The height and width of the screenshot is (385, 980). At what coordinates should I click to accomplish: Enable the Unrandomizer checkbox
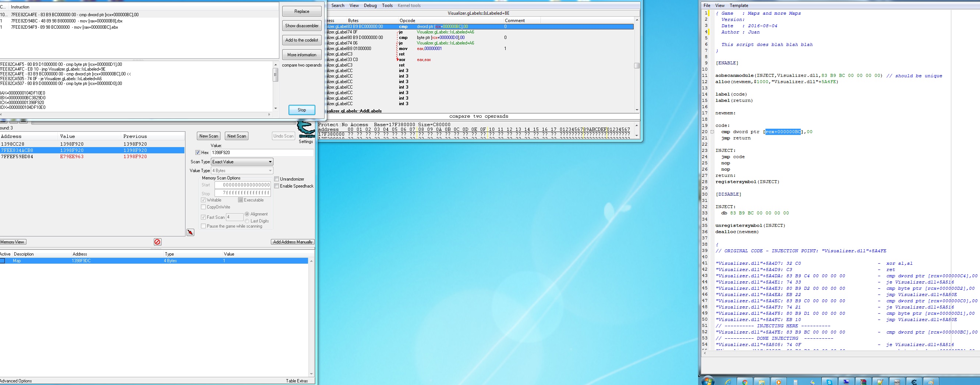click(277, 179)
